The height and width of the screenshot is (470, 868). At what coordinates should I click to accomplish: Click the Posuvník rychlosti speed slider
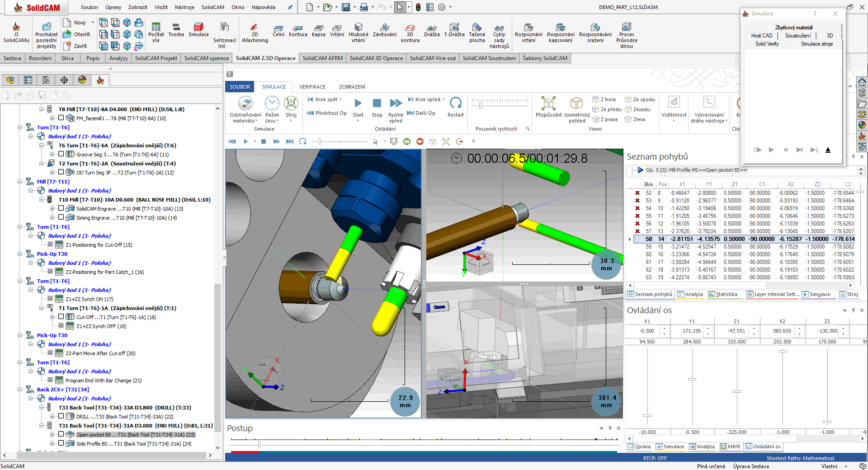pyautogui.click(x=480, y=106)
